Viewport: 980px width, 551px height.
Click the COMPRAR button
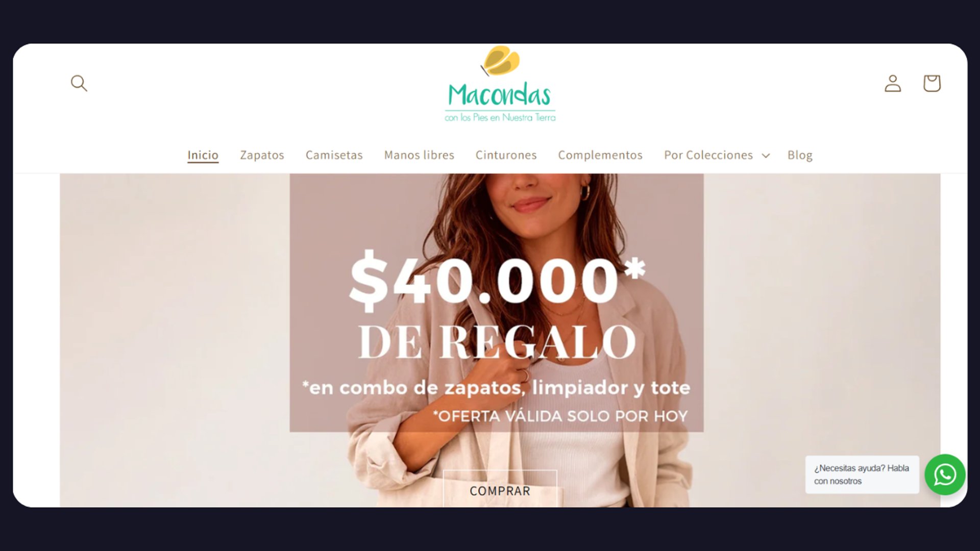tap(500, 489)
